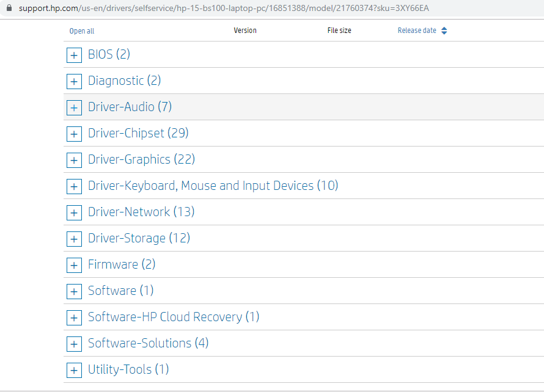Screen dimensions: 544x392
Task: Open the Software (1) category label
Action: (121, 291)
